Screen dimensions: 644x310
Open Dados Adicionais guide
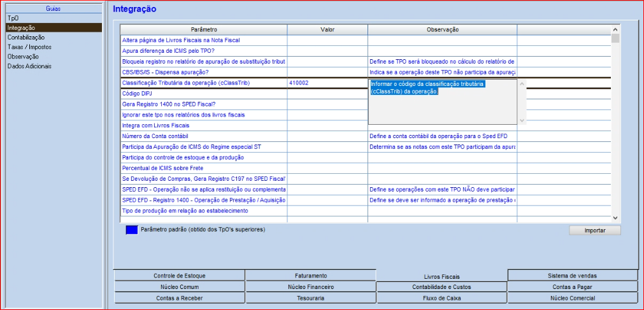point(29,66)
